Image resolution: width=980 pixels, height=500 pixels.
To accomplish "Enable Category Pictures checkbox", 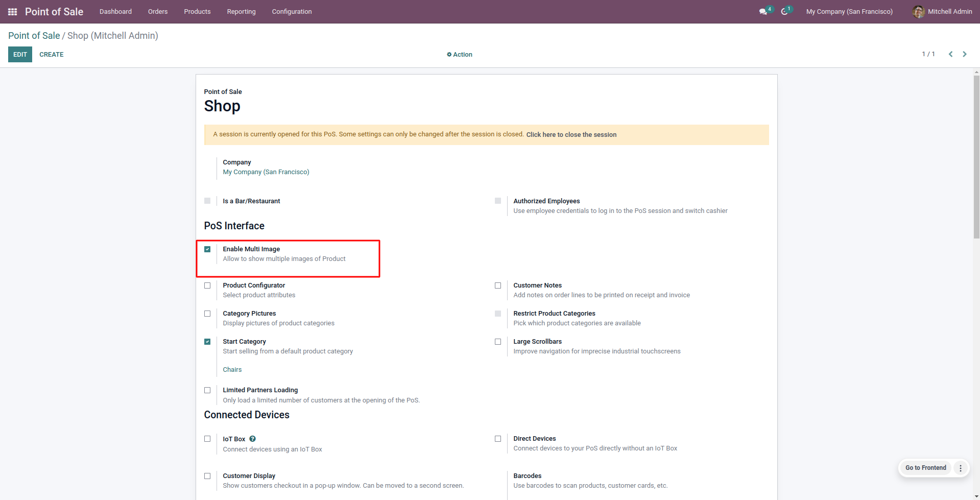I will click(207, 314).
